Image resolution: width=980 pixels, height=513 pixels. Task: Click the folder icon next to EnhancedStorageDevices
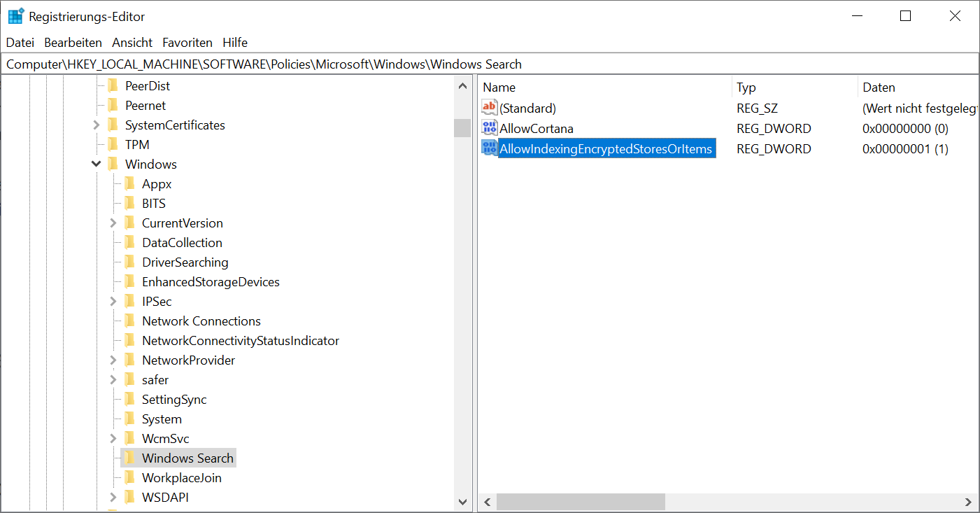tap(129, 282)
